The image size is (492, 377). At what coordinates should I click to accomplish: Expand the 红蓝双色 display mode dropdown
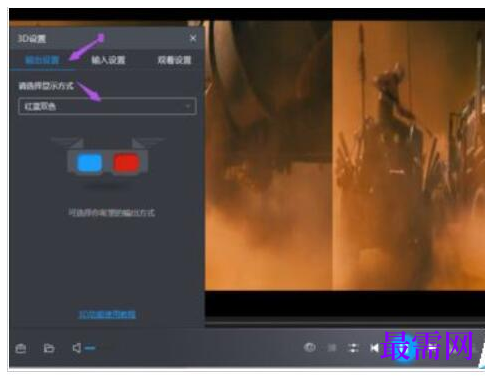(107, 106)
